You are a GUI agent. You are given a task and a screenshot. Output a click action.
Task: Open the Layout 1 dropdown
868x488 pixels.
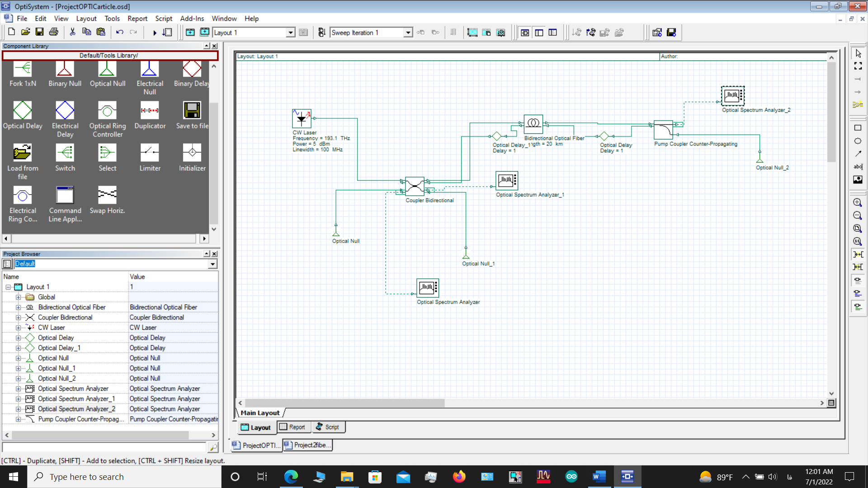click(x=291, y=32)
